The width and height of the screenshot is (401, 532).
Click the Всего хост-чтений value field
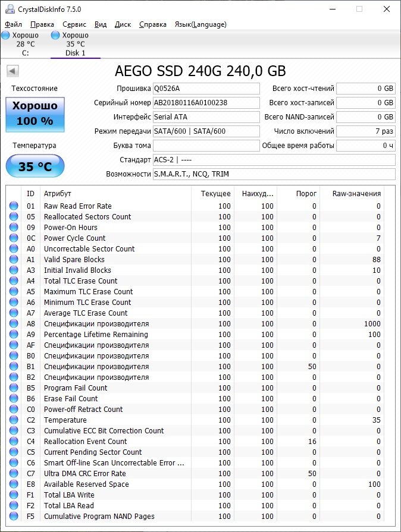tap(366, 89)
